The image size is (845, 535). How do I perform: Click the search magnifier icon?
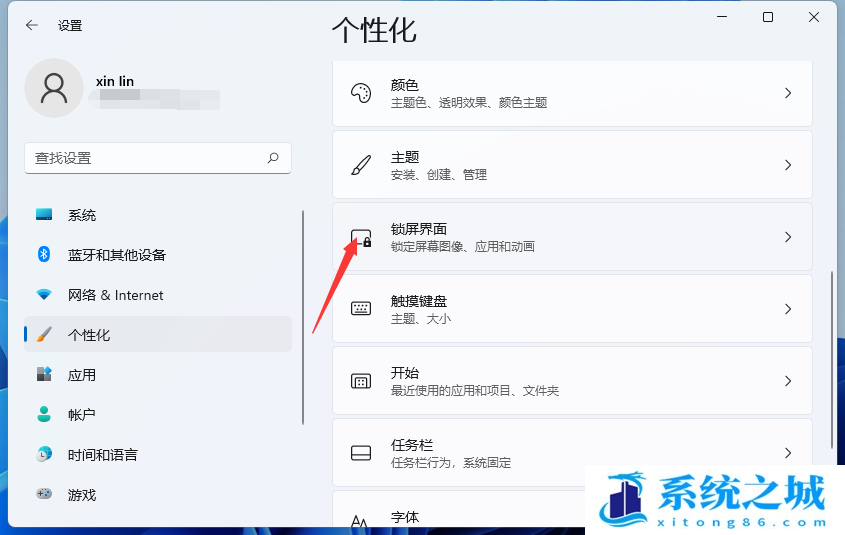273,158
